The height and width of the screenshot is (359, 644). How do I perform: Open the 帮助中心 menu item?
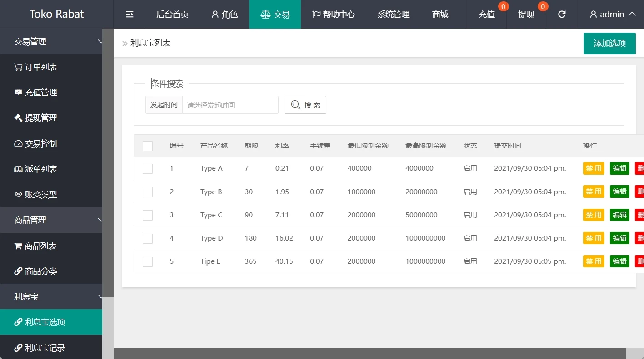pos(333,14)
